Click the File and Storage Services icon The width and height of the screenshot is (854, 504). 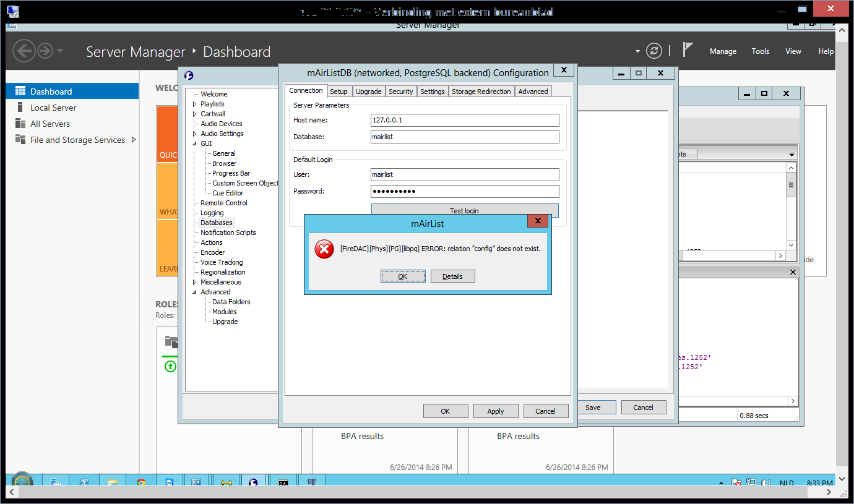coord(20,140)
